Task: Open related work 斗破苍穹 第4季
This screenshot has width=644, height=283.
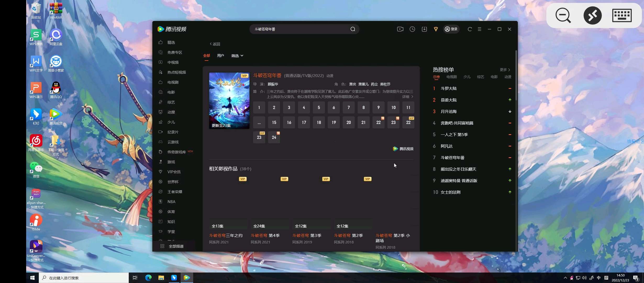Action: click(265, 235)
